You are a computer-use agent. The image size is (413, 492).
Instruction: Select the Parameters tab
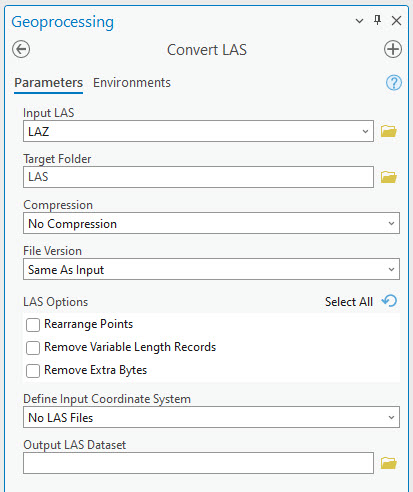pos(48,83)
